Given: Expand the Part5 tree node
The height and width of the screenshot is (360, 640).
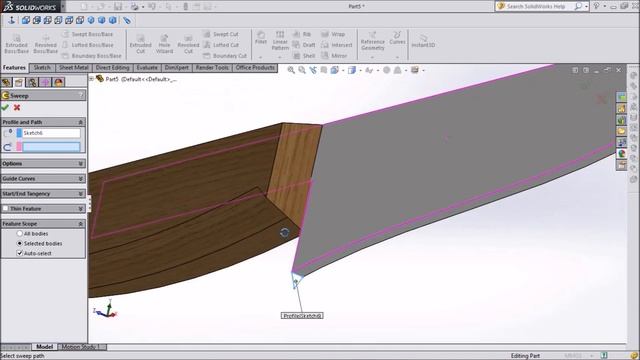Looking at the screenshot, I should tap(91, 79).
